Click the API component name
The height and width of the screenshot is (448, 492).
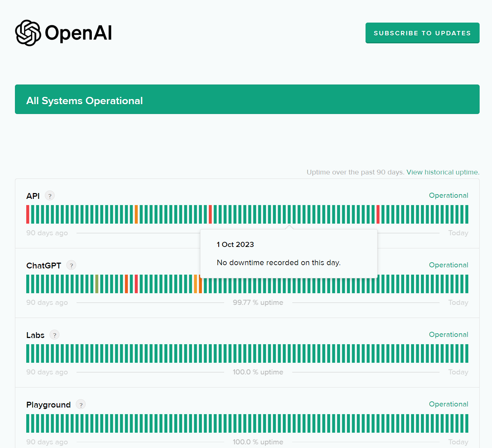click(33, 196)
